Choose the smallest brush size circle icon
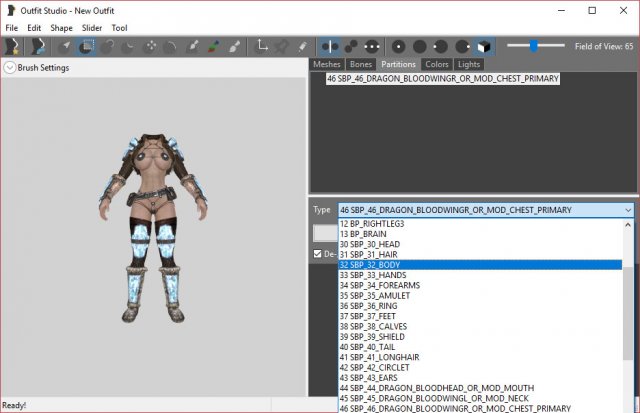Viewport: 640px width, 413px height. [398, 46]
